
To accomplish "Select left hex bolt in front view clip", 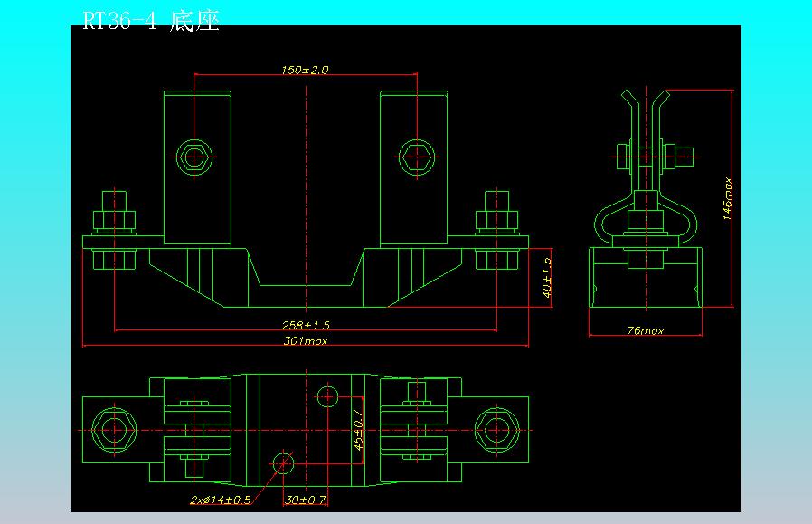I will (x=194, y=157).
